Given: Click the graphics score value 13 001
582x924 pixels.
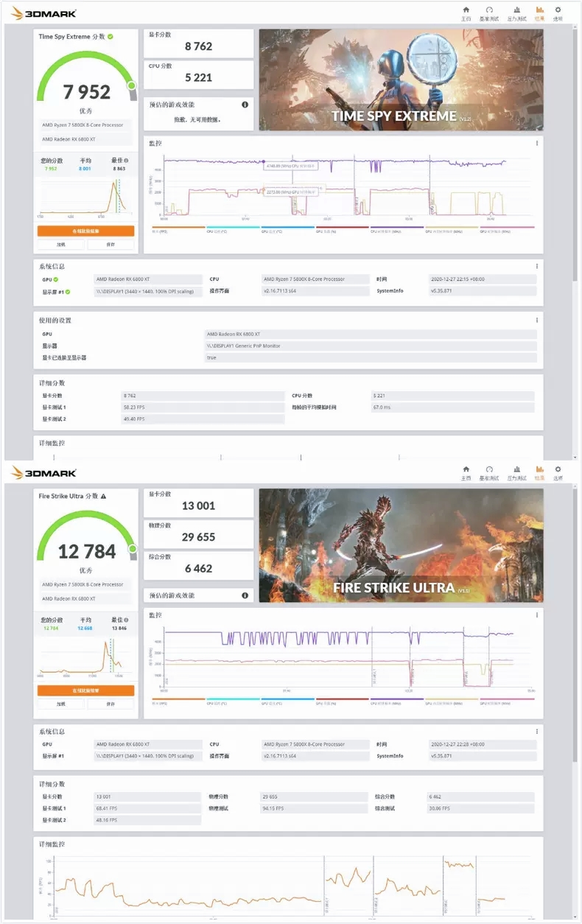Looking at the screenshot, I should [198, 505].
